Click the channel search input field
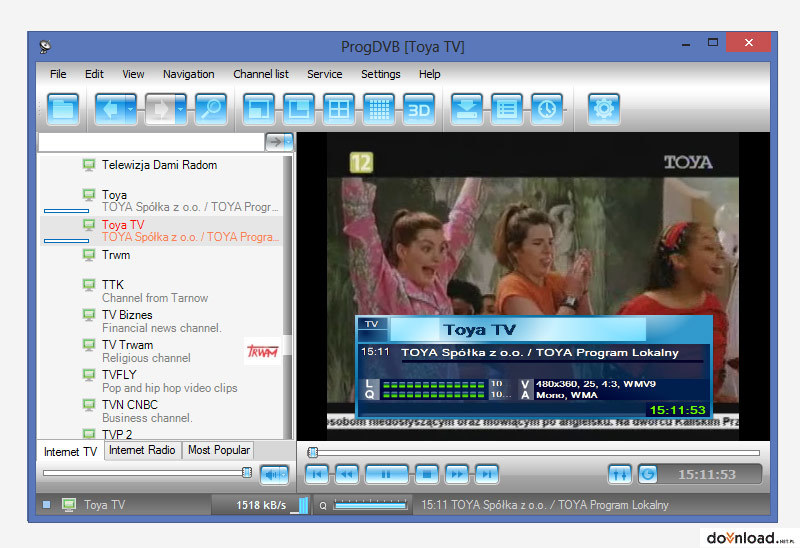Viewport: 800px width, 548px height. (152, 142)
